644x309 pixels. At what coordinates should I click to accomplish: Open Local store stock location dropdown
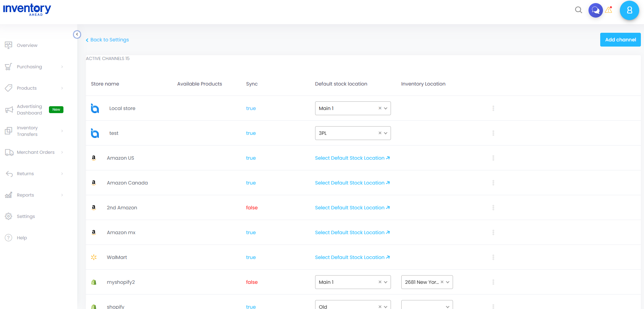(x=353, y=108)
